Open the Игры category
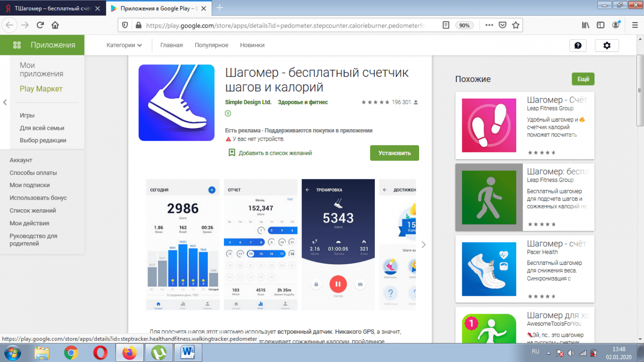The width and height of the screenshot is (644, 362). (27, 115)
